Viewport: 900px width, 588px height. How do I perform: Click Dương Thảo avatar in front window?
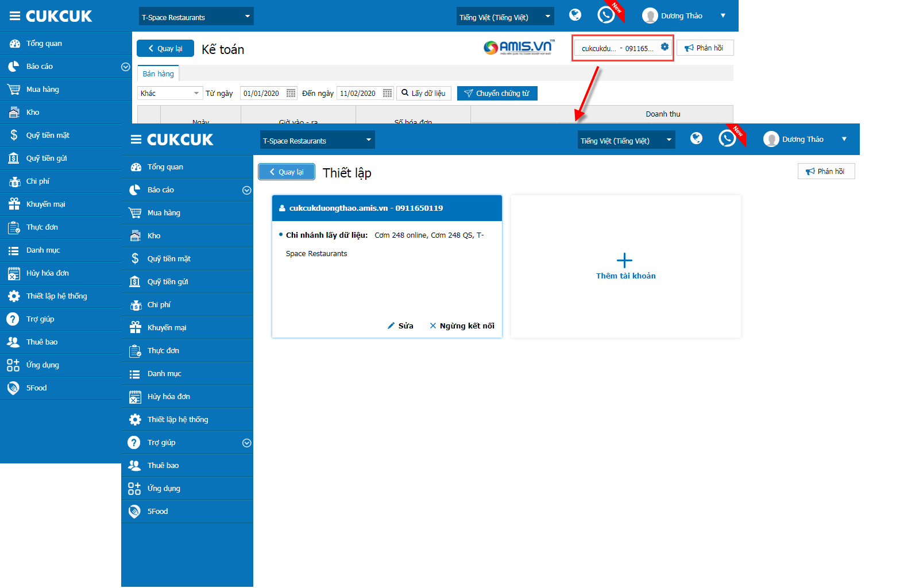tap(771, 139)
